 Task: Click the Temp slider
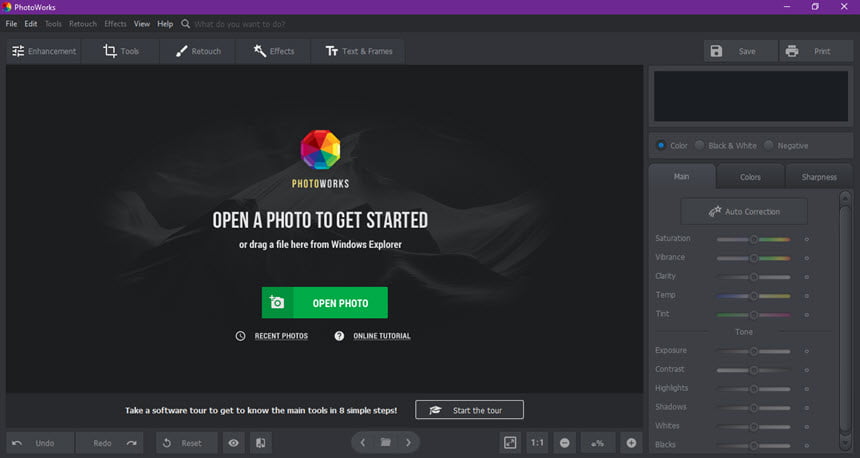[x=754, y=296]
